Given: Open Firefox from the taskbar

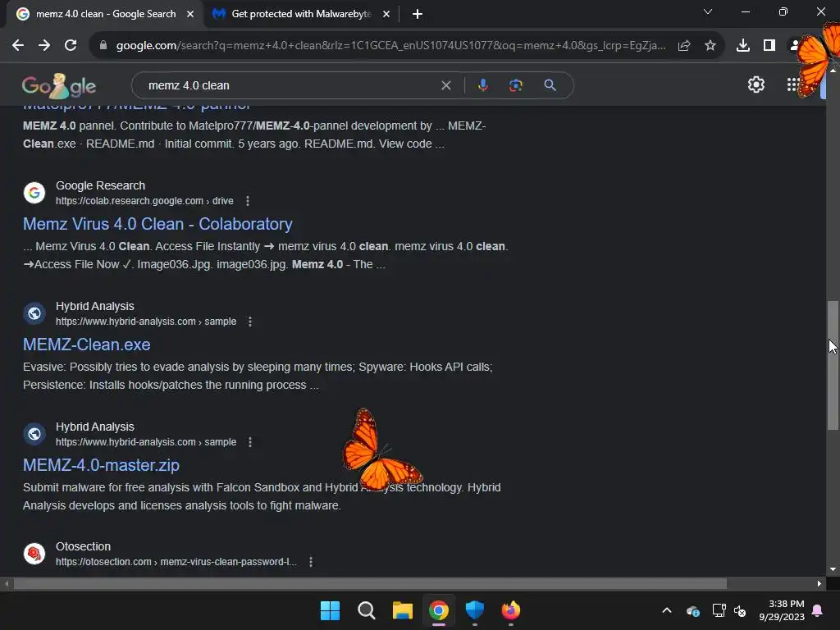Looking at the screenshot, I should [510, 610].
